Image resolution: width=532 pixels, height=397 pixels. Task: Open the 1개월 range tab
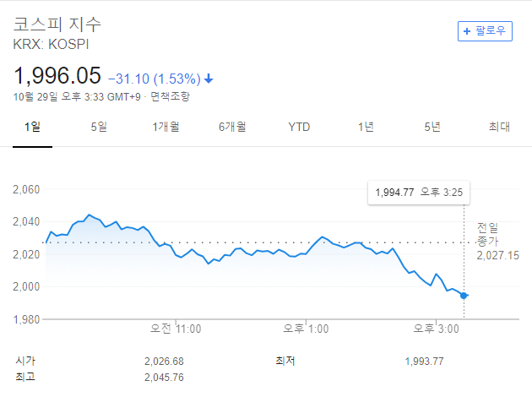[166, 127]
